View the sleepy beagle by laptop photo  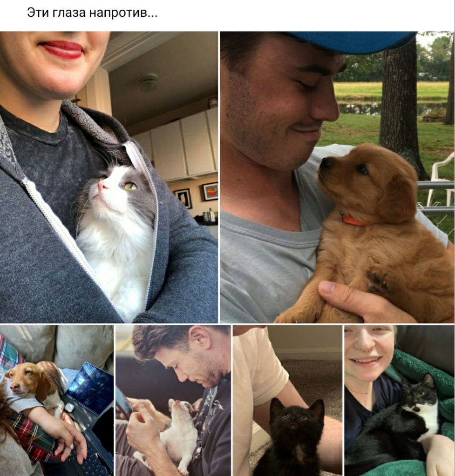56,401
